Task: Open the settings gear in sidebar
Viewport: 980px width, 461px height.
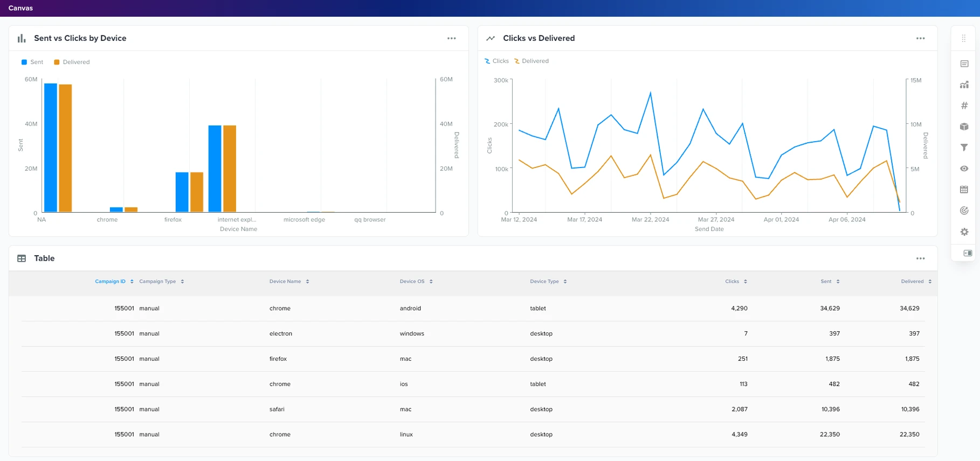Action: (x=964, y=232)
